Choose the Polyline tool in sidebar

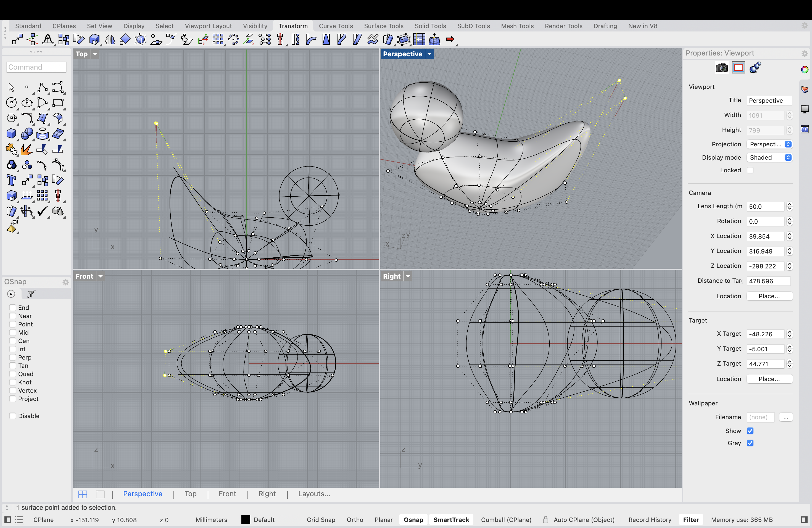tap(42, 87)
